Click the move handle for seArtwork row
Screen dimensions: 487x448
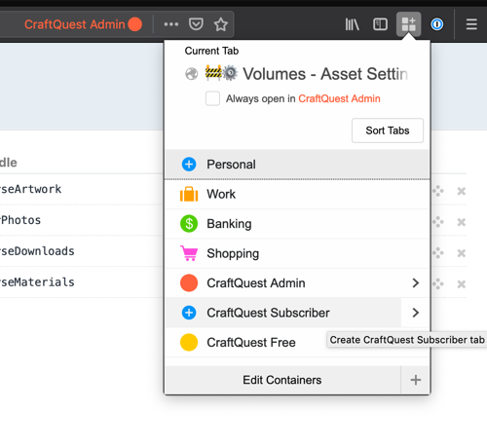pos(438,191)
